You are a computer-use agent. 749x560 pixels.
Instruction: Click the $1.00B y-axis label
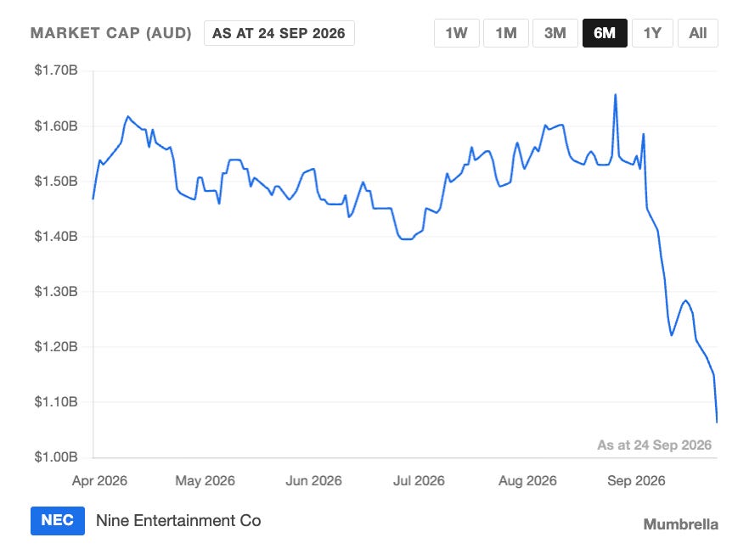click(56, 456)
